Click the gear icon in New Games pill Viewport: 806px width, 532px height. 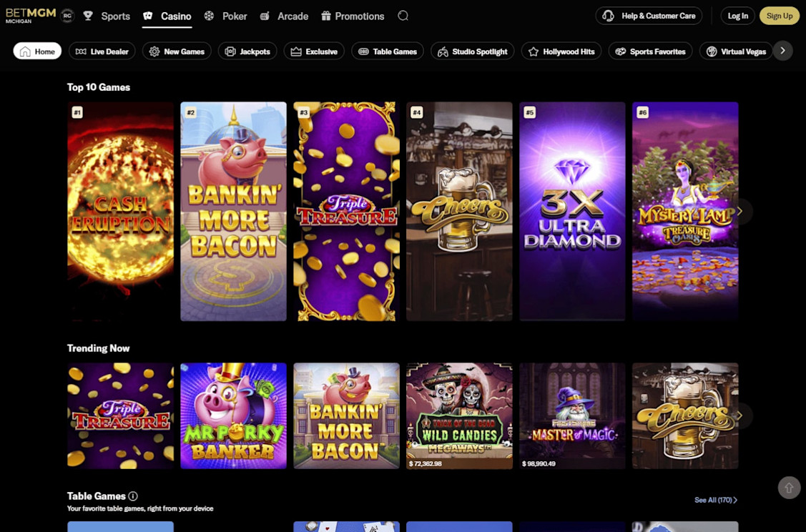[154, 51]
